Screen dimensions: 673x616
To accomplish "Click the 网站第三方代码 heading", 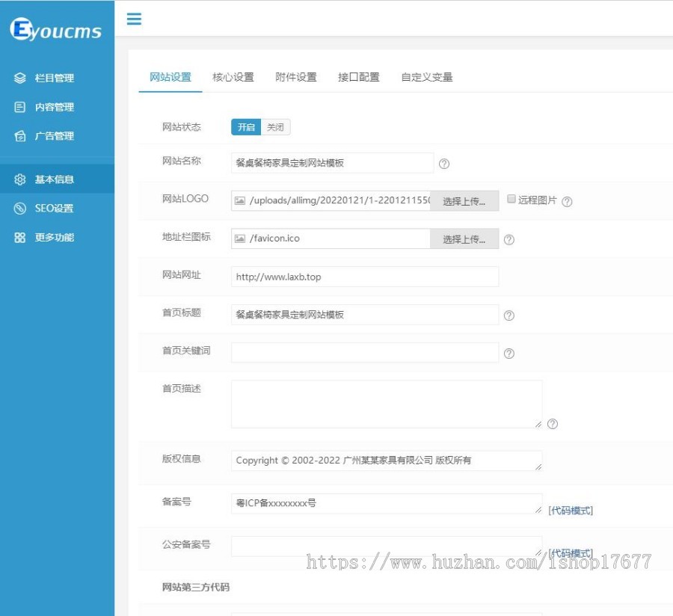I will 196,587.
